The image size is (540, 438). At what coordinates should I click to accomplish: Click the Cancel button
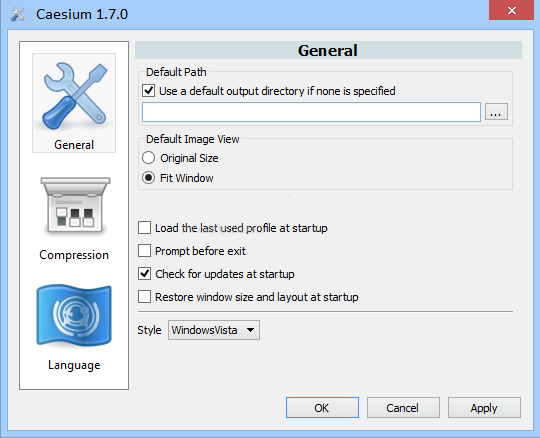click(x=403, y=408)
